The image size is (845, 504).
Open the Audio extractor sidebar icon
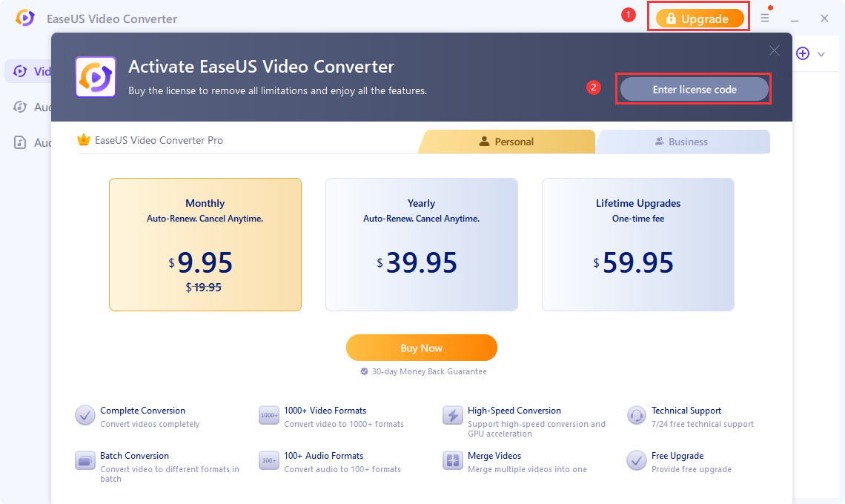tap(20, 142)
